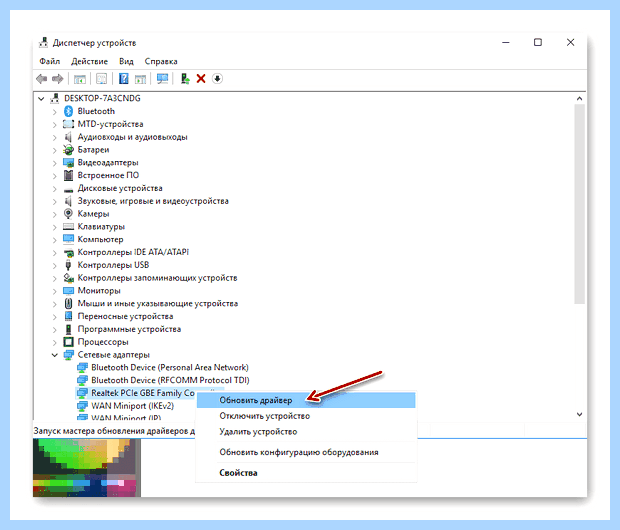Select WAN Miniport (IKEv2) adapter
The image size is (620, 530).
pyautogui.click(x=132, y=406)
